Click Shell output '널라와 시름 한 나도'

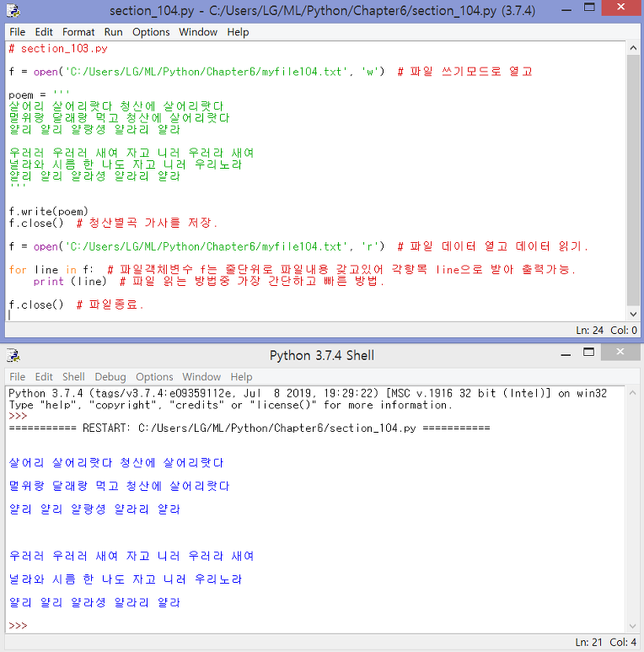(125, 579)
